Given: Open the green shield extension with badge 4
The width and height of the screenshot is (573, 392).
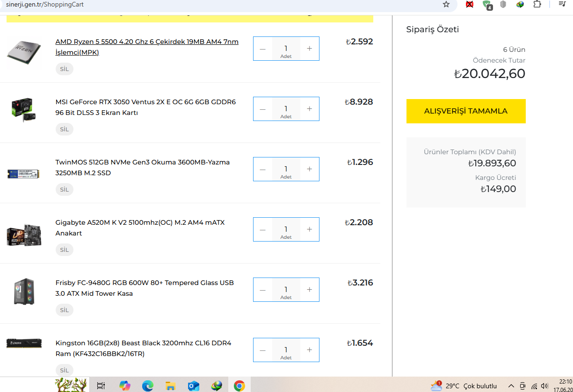Looking at the screenshot, I should pos(487,5).
